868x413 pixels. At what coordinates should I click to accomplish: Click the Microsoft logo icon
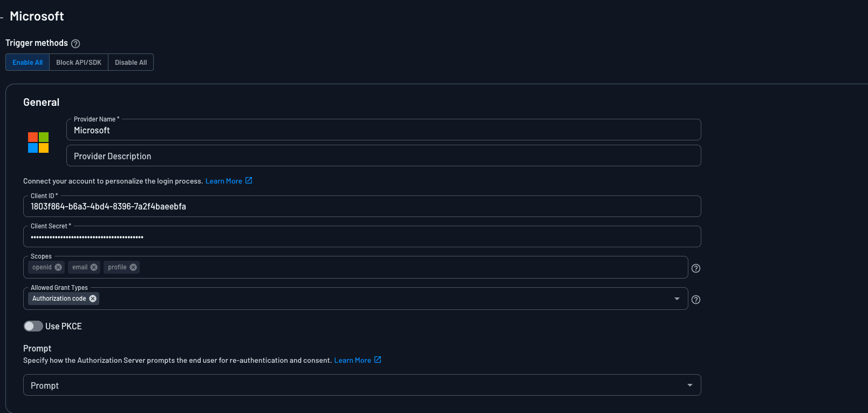pyautogui.click(x=38, y=143)
